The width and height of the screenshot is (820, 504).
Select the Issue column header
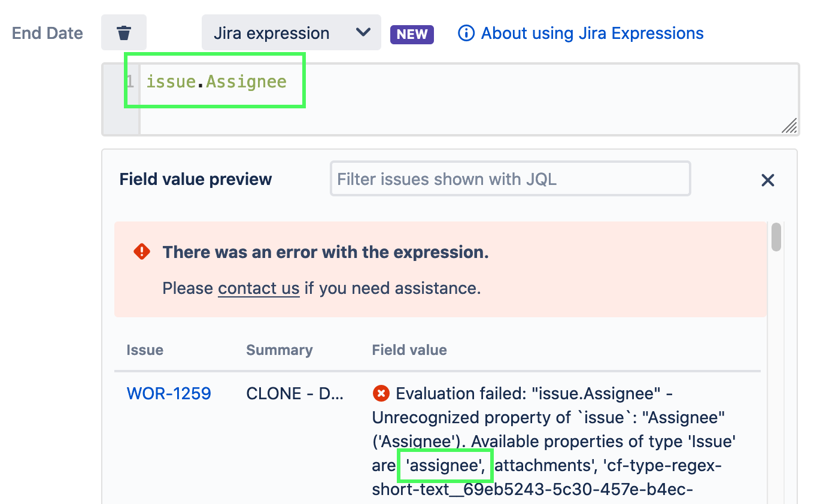coord(145,350)
